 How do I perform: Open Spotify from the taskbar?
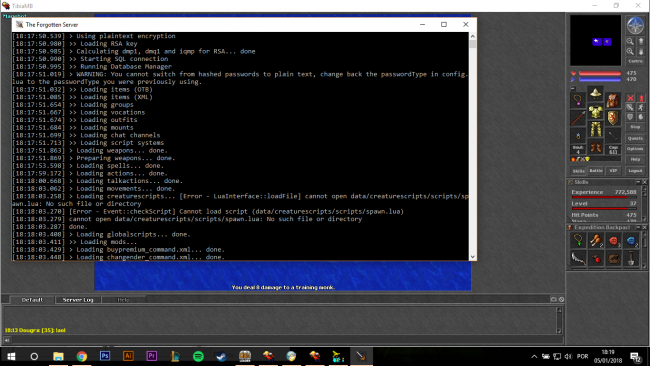(198, 356)
